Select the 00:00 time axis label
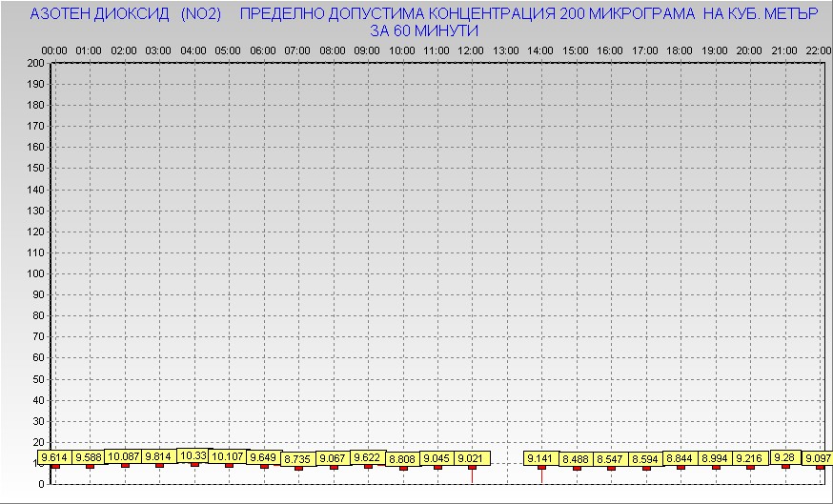Screen dimensions: 833x504 [x=54, y=50]
